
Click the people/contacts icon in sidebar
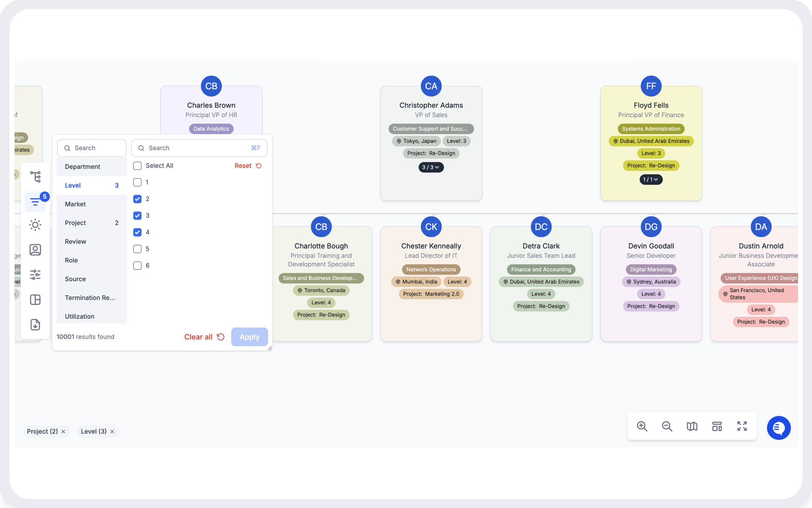click(35, 250)
